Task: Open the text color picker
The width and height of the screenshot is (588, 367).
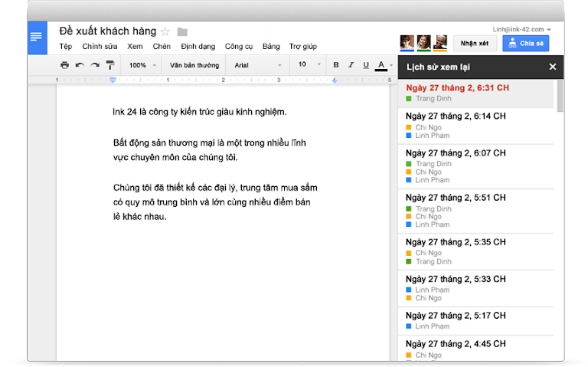Action: pos(382,65)
